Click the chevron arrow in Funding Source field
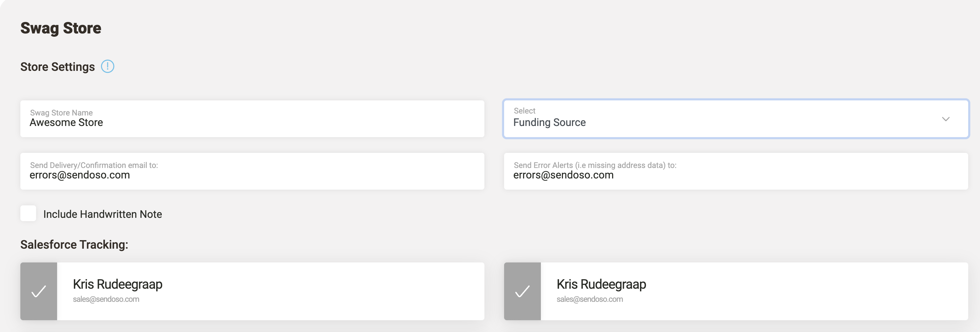This screenshot has height=332, width=980. [946, 119]
